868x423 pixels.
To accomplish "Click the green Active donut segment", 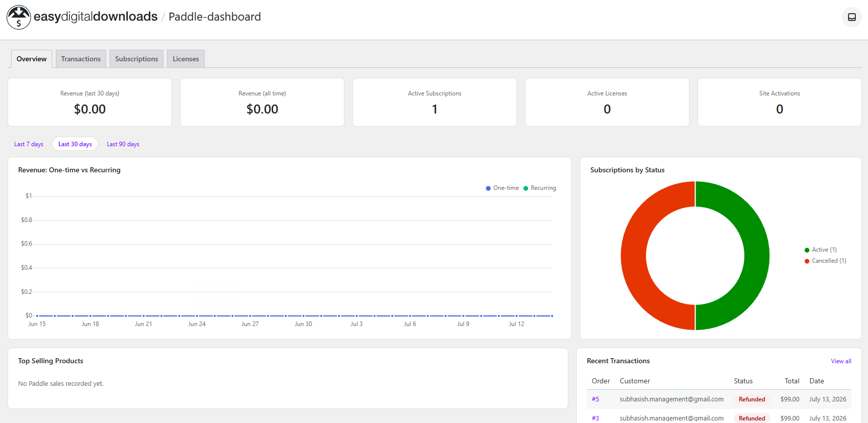I will point(757,256).
